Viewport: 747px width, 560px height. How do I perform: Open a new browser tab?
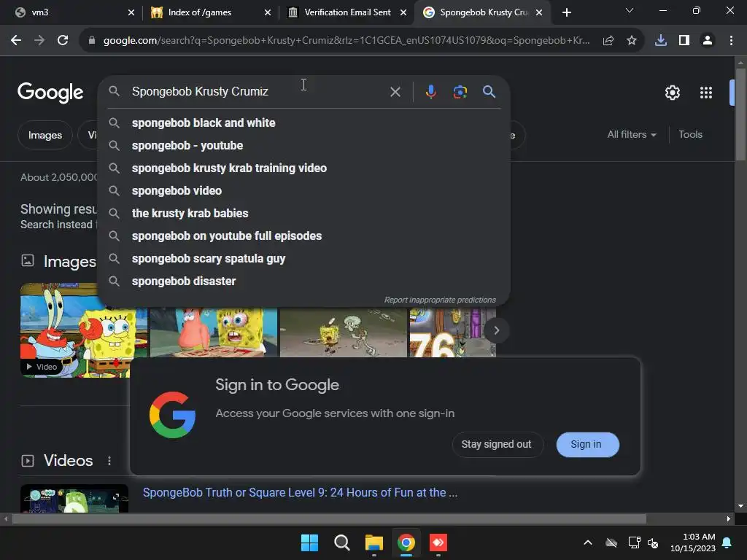coord(566,12)
